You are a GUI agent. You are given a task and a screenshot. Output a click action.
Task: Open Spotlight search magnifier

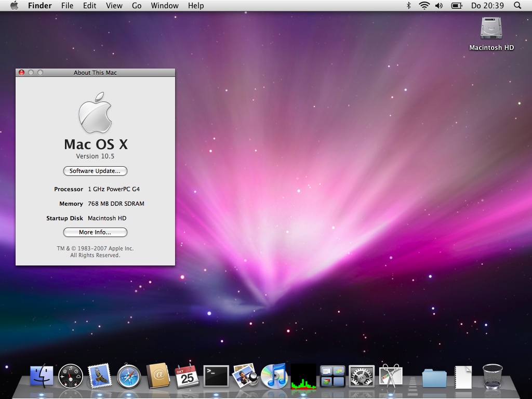pos(517,5)
